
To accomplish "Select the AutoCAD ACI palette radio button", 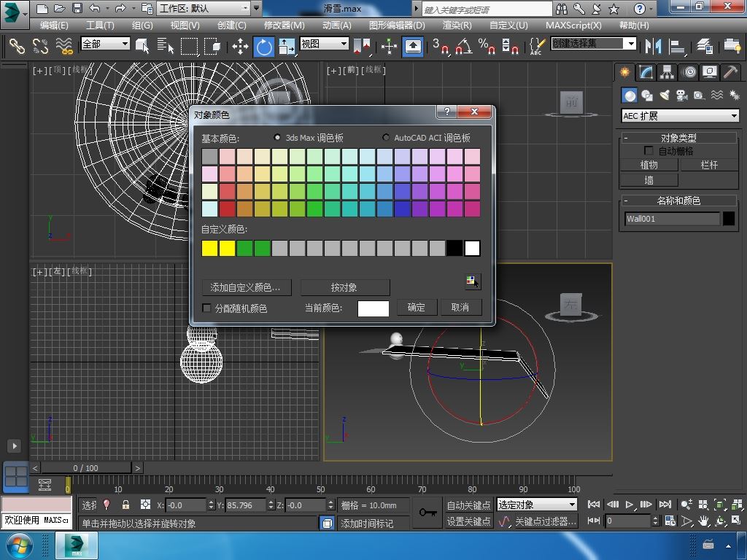I will tap(386, 137).
